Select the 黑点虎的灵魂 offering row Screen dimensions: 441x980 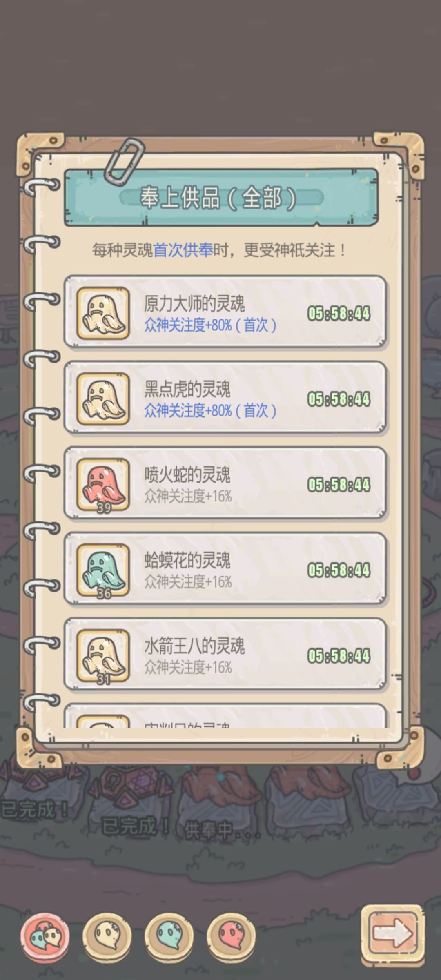(x=225, y=398)
